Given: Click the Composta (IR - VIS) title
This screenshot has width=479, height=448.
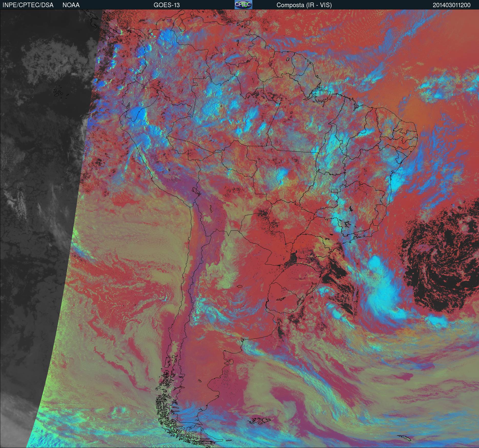Looking at the screenshot, I should coord(304,5).
